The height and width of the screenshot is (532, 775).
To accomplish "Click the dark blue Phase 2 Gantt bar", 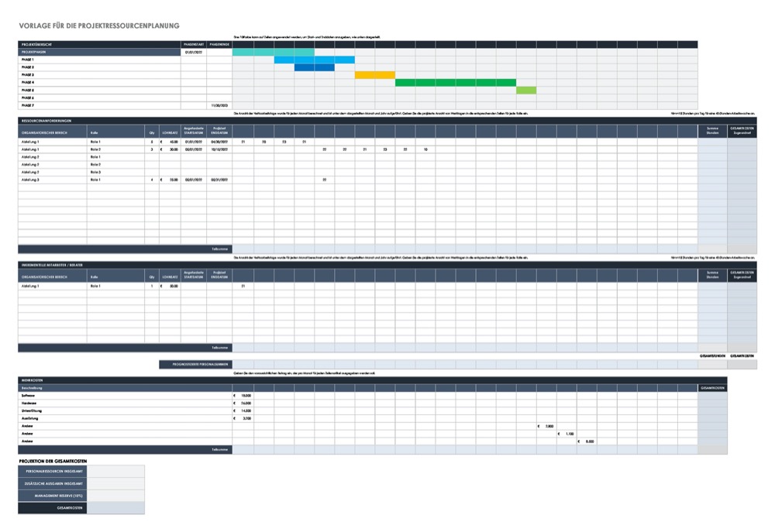I will [315, 67].
